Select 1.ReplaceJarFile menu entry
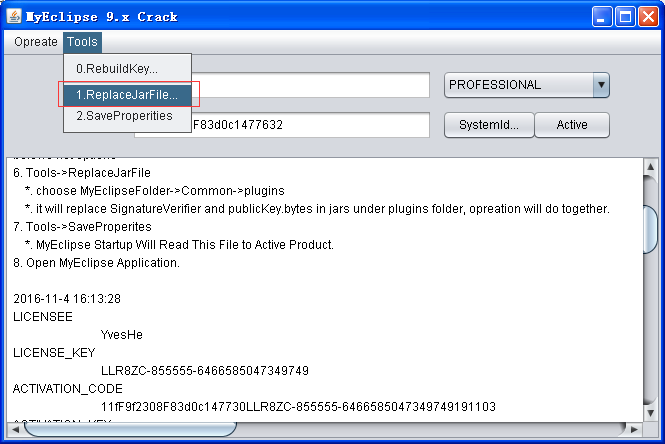The image size is (665, 444). pyautogui.click(x=127, y=95)
